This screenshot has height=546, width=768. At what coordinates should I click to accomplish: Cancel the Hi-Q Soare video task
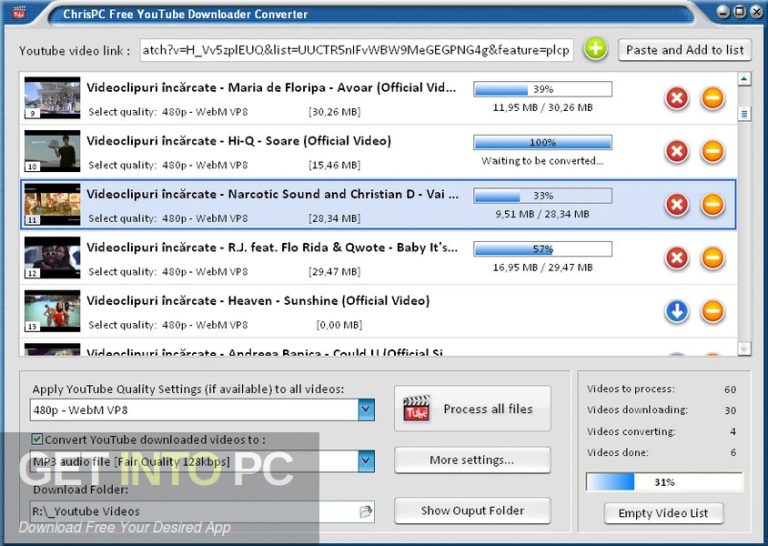coord(677,151)
